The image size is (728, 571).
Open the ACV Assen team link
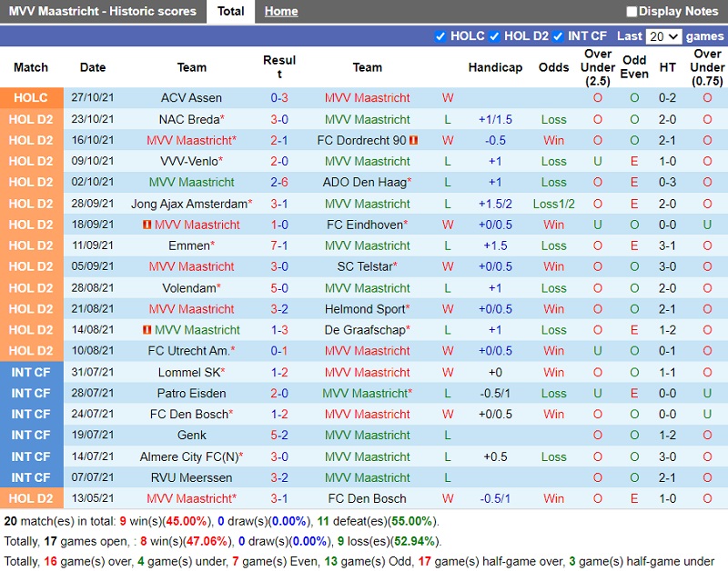pyautogui.click(x=191, y=98)
